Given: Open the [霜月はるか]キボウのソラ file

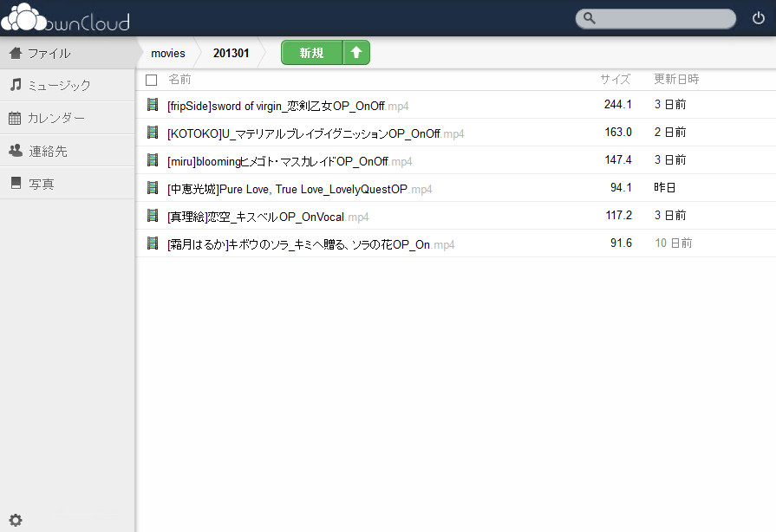Looking at the screenshot, I should [310, 244].
